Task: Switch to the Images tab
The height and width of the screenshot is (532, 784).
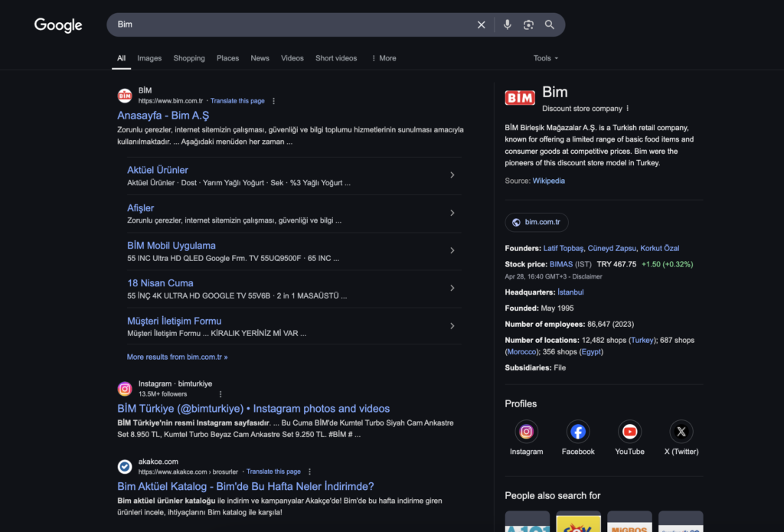Action: click(x=149, y=58)
